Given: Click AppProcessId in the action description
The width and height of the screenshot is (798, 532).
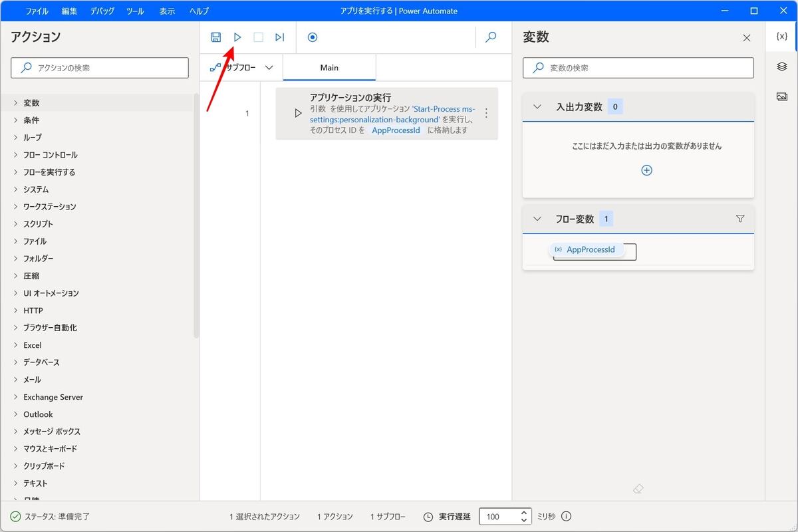Looking at the screenshot, I should [x=396, y=130].
